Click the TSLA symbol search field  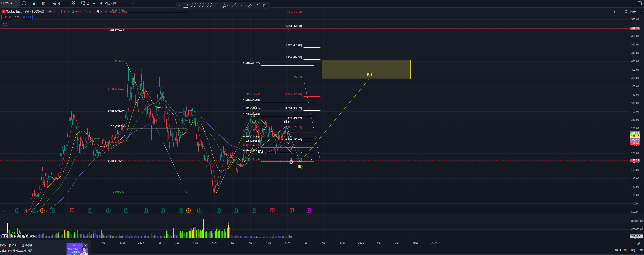(x=9, y=3)
